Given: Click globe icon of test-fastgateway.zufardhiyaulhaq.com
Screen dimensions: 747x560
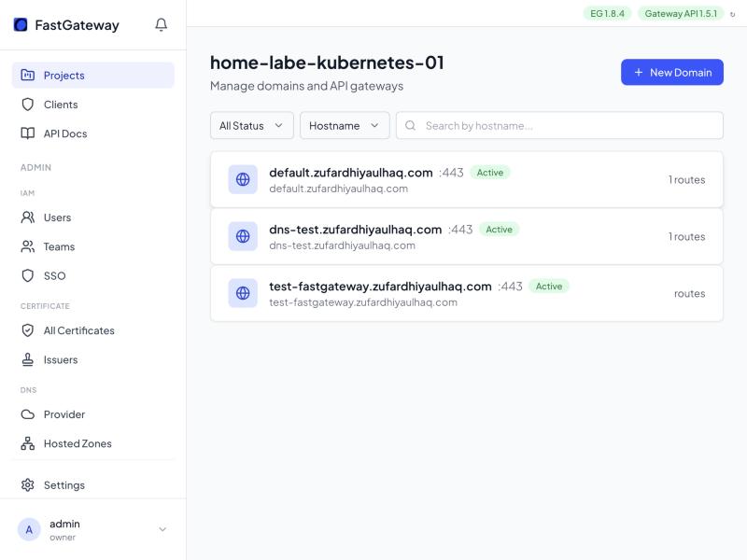Looking at the screenshot, I should [243, 293].
